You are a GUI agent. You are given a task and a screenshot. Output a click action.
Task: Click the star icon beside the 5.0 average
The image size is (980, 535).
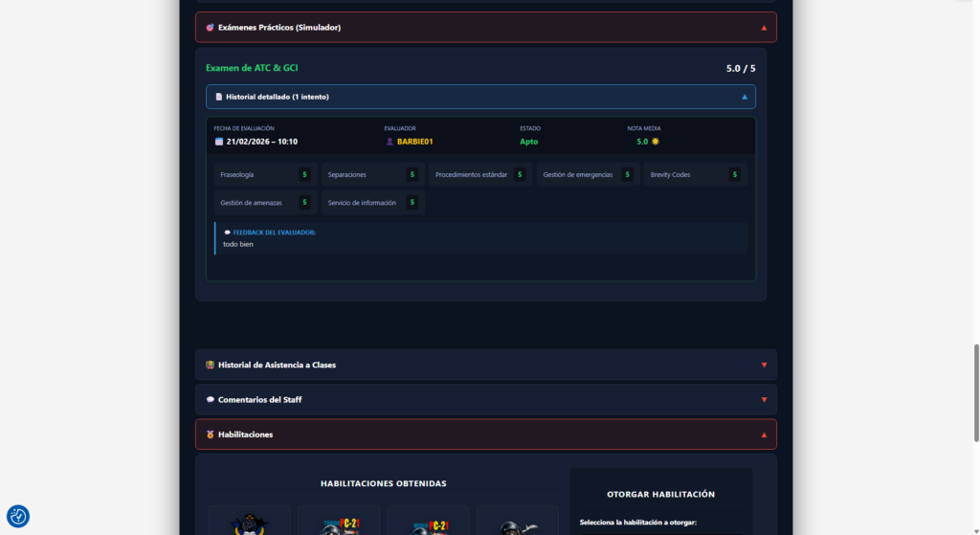click(x=656, y=142)
